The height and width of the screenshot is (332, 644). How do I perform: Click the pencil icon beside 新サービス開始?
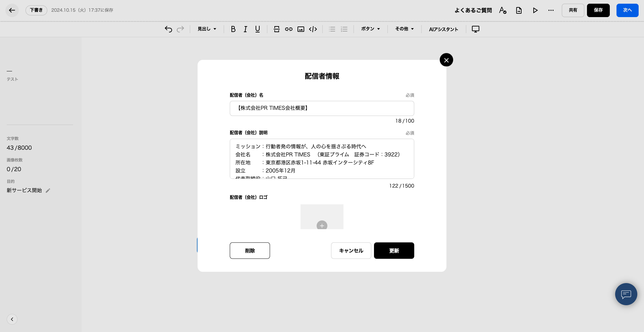click(x=48, y=191)
